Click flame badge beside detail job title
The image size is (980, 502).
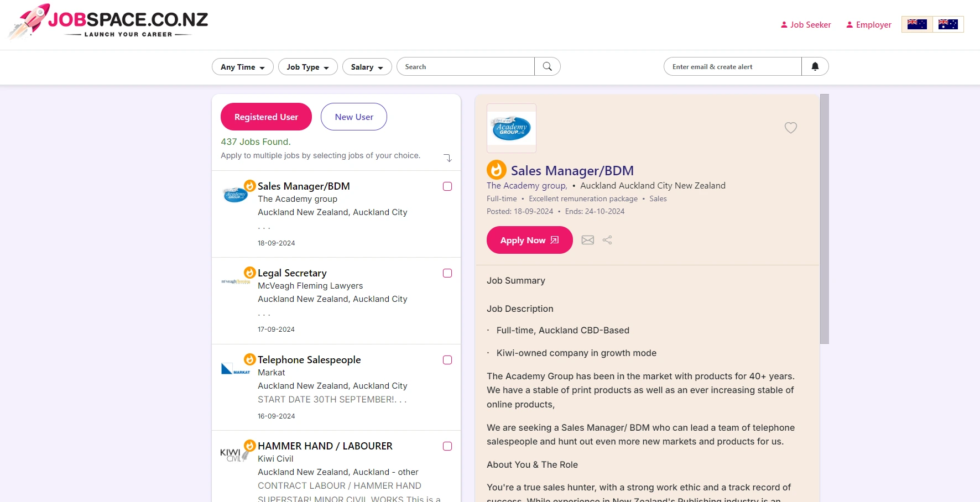(x=497, y=170)
